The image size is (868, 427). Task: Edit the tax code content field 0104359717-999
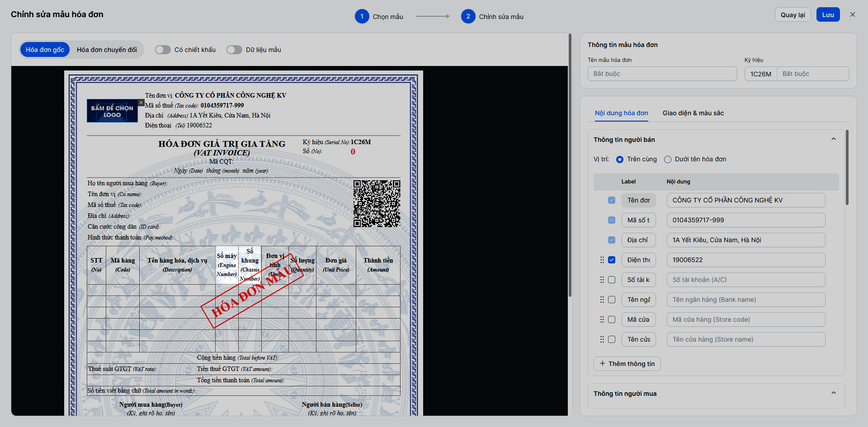tap(746, 220)
